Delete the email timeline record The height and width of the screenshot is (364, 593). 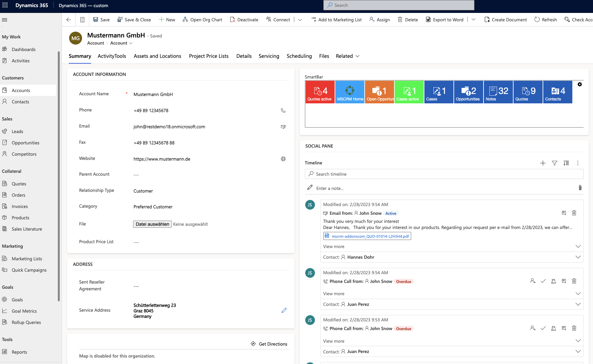pyautogui.click(x=574, y=213)
